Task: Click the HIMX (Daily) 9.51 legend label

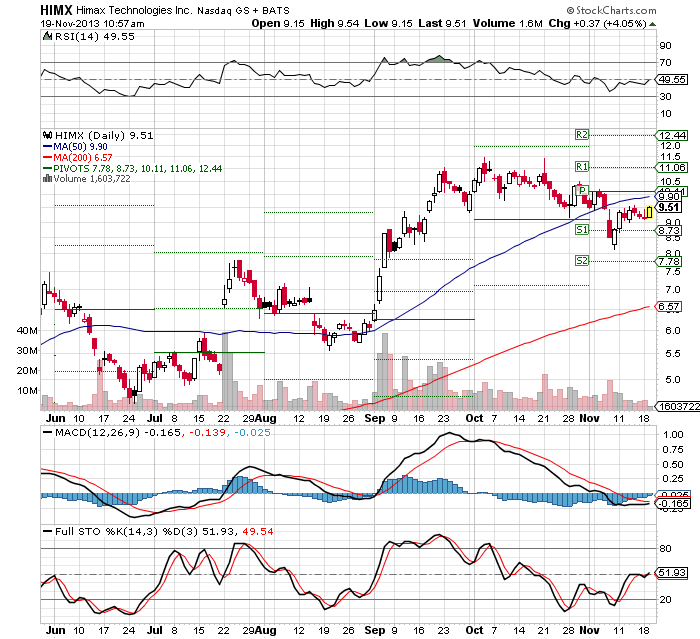Action: point(104,135)
